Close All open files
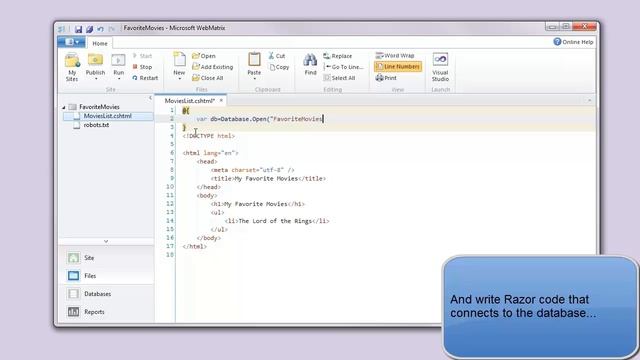The height and width of the screenshot is (360, 640). (207, 78)
